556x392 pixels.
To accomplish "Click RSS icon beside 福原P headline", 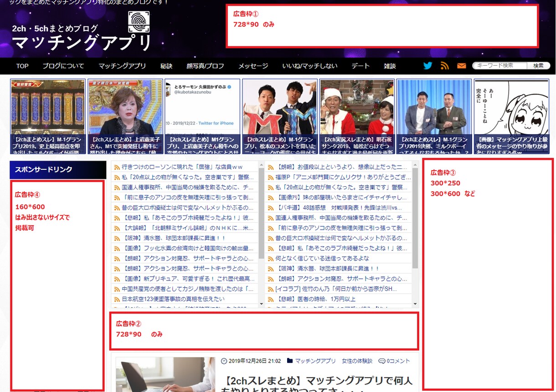I will coord(271,177).
